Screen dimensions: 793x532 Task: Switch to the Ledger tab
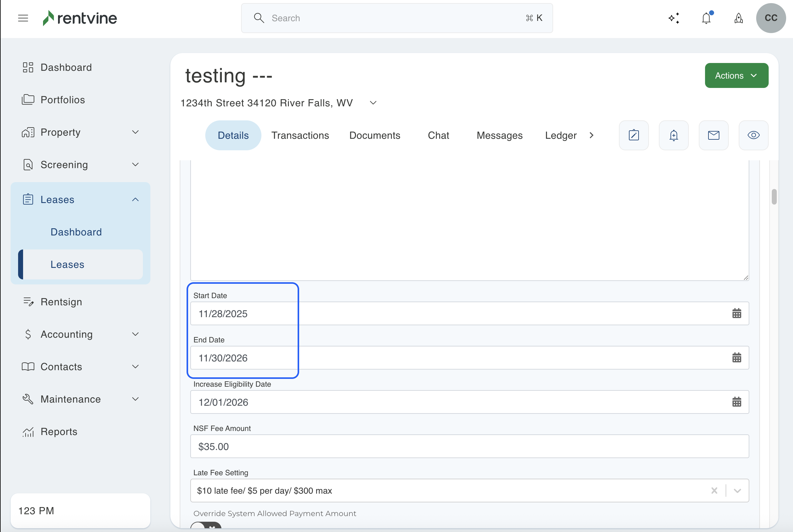click(x=561, y=135)
